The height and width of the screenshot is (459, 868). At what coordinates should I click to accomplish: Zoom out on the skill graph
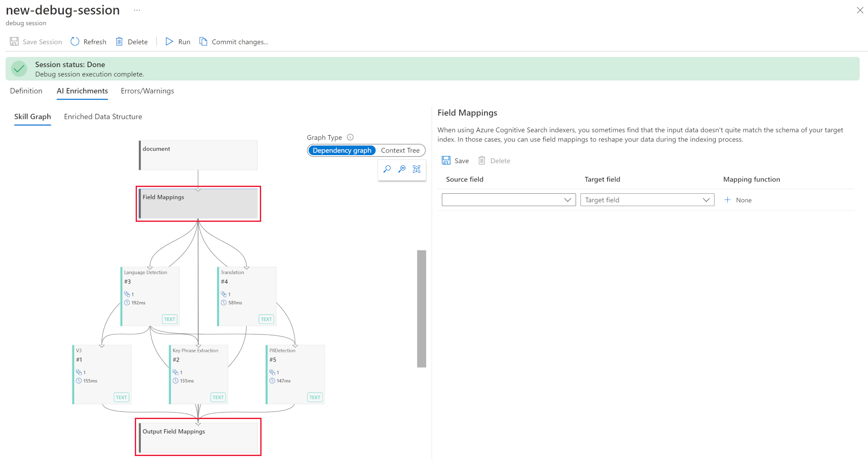pos(402,169)
